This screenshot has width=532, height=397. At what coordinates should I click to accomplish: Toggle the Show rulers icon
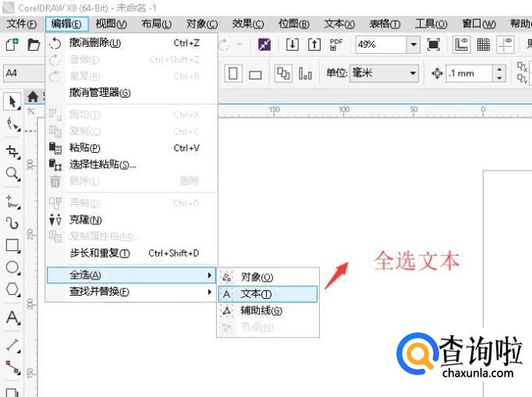pyautogui.click(x=462, y=44)
